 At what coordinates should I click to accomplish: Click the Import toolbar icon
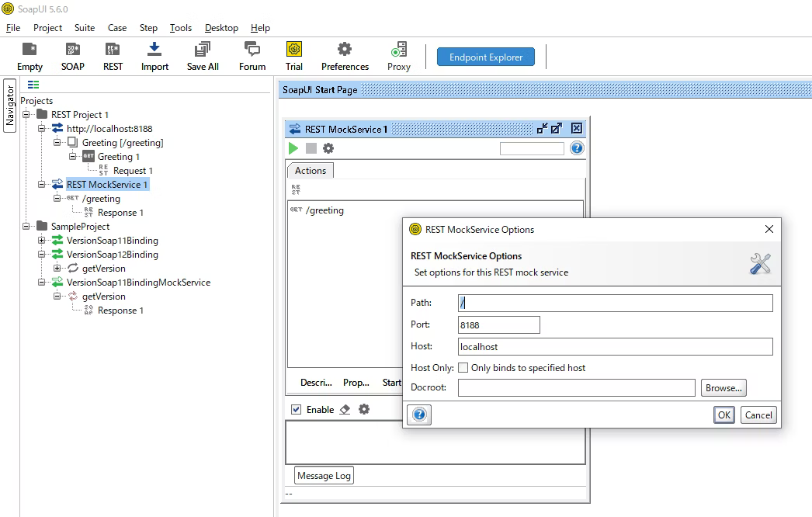[154, 50]
